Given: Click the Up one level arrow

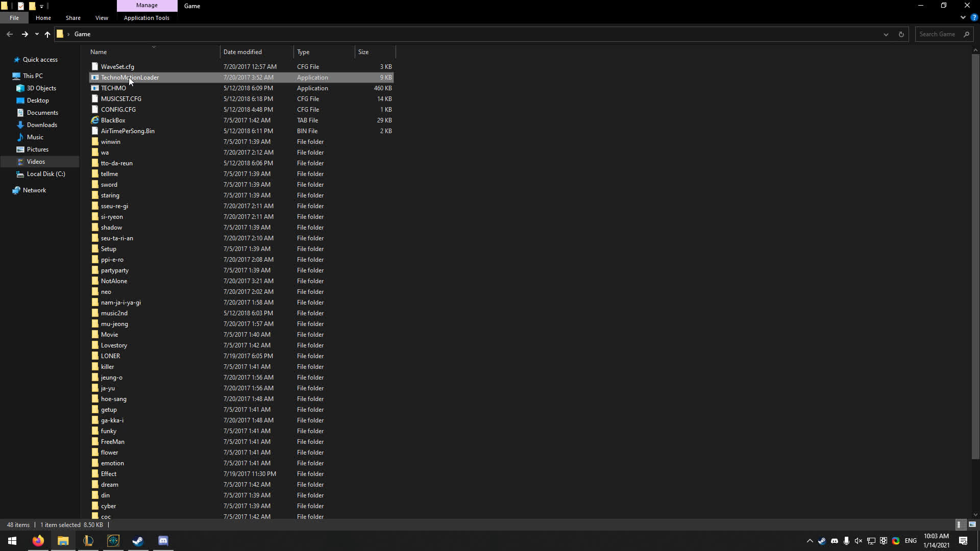Looking at the screenshot, I should (47, 34).
